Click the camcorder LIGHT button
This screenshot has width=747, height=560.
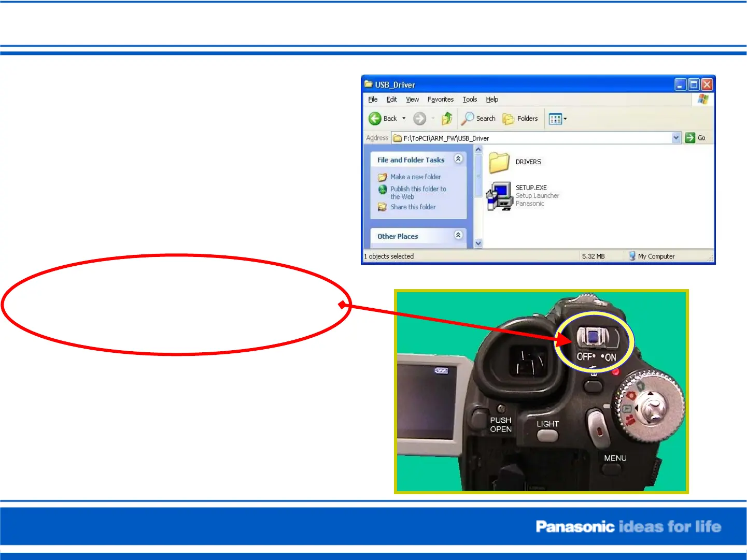click(x=547, y=435)
